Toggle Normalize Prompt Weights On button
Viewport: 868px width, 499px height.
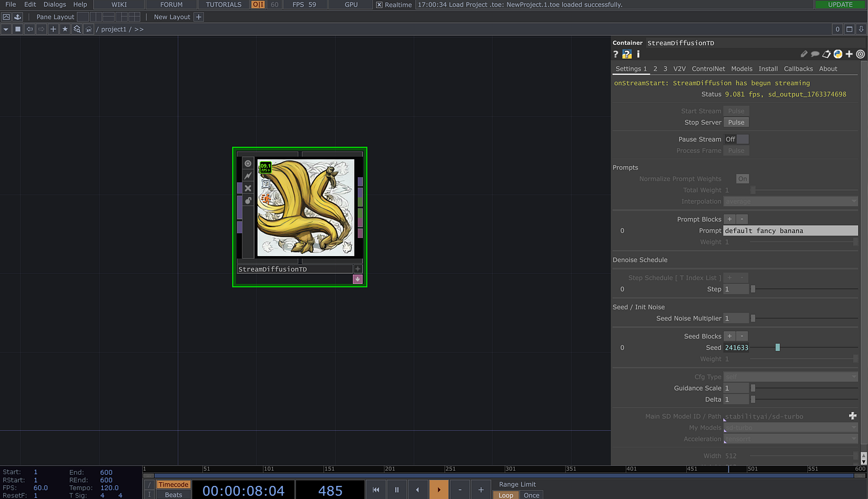pyautogui.click(x=742, y=179)
